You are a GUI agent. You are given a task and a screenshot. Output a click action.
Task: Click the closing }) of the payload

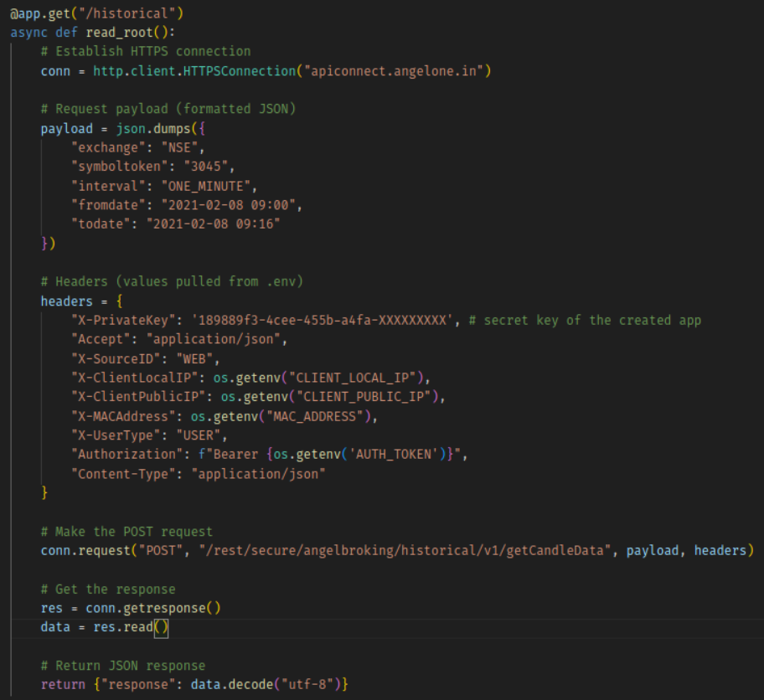tap(49, 243)
